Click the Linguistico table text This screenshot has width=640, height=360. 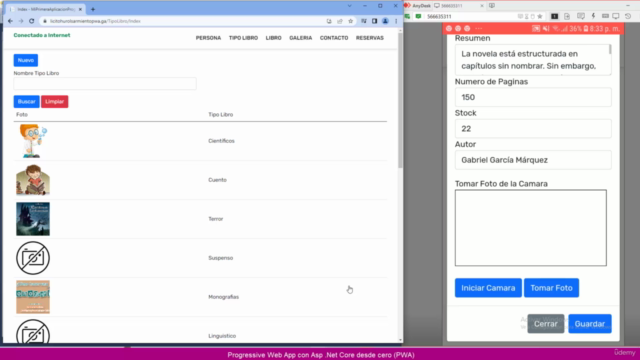pos(222,336)
